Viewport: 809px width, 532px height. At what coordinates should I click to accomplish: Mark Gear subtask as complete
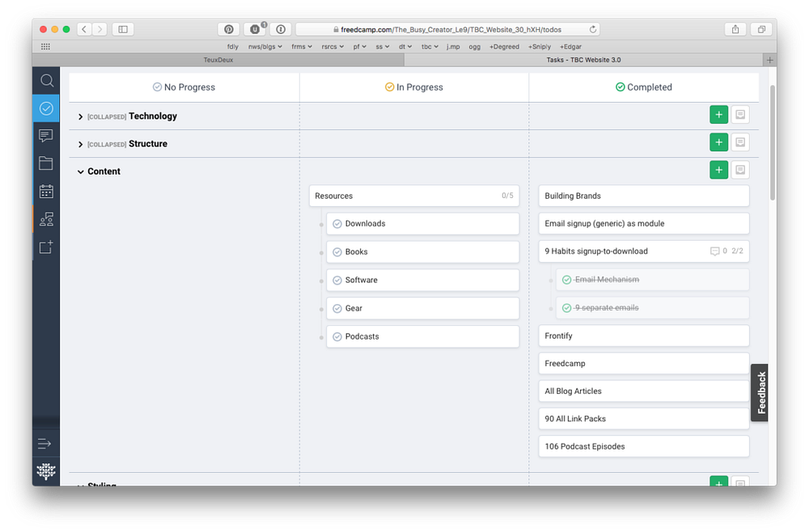click(337, 308)
